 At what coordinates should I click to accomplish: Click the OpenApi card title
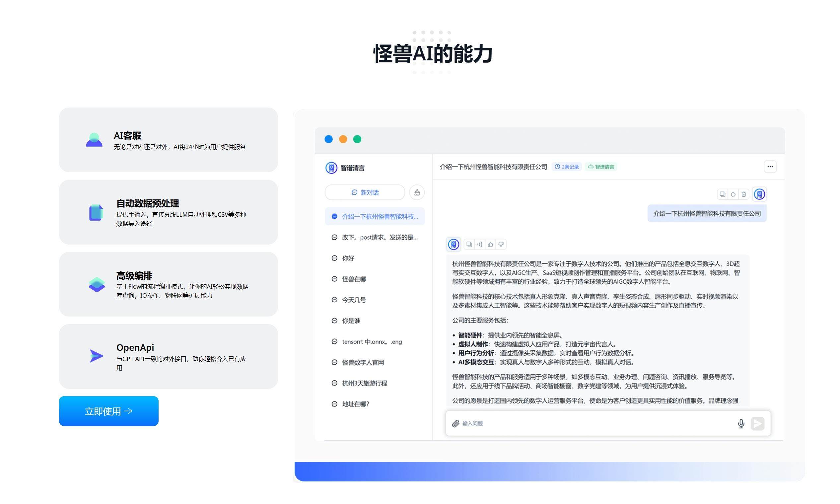click(x=135, y=347)
